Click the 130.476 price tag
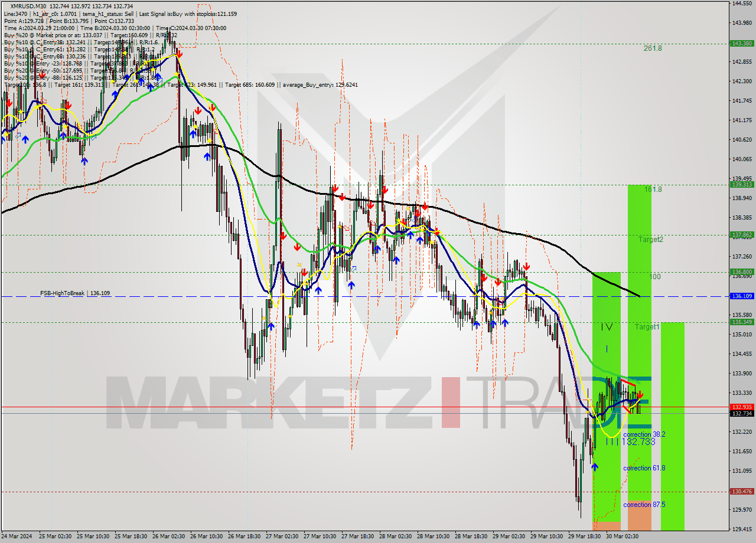The image size is (756, 543). [x=742, y=492]
